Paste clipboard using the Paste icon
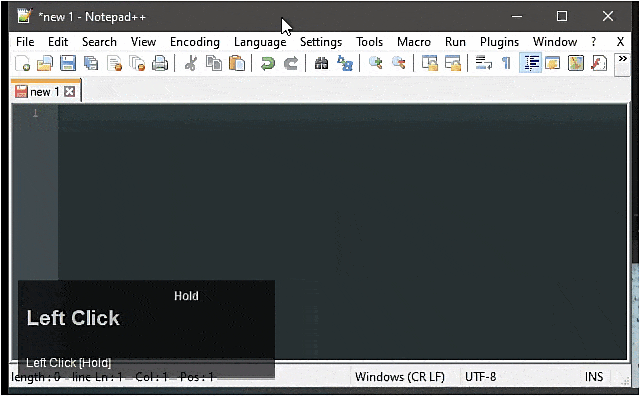This screenshot has height=396, width=640. 237,64
